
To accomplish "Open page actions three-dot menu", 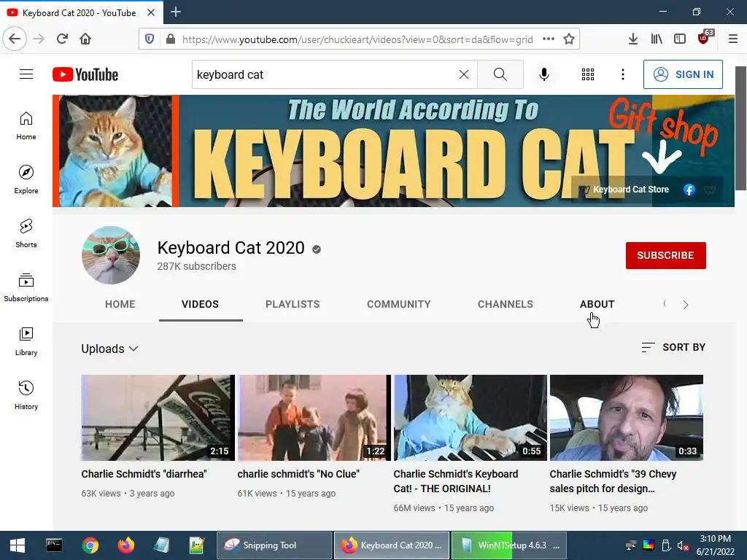I will click(x=549, y=39).
